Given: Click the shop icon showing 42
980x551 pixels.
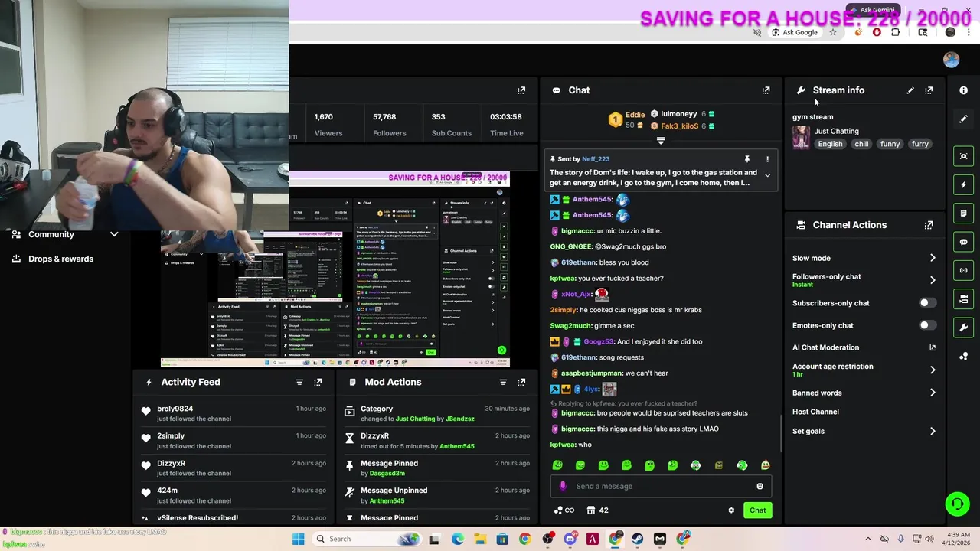Looking at the screenshot, I should click(x=597, y=510).
